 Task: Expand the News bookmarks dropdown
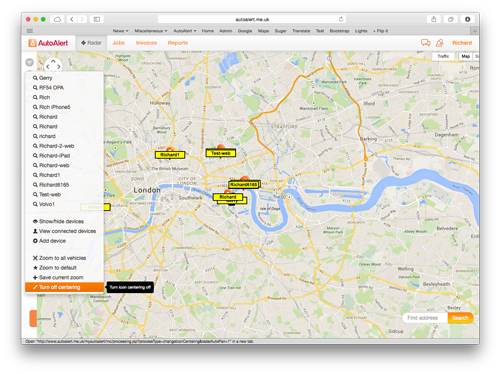[120, 31]
